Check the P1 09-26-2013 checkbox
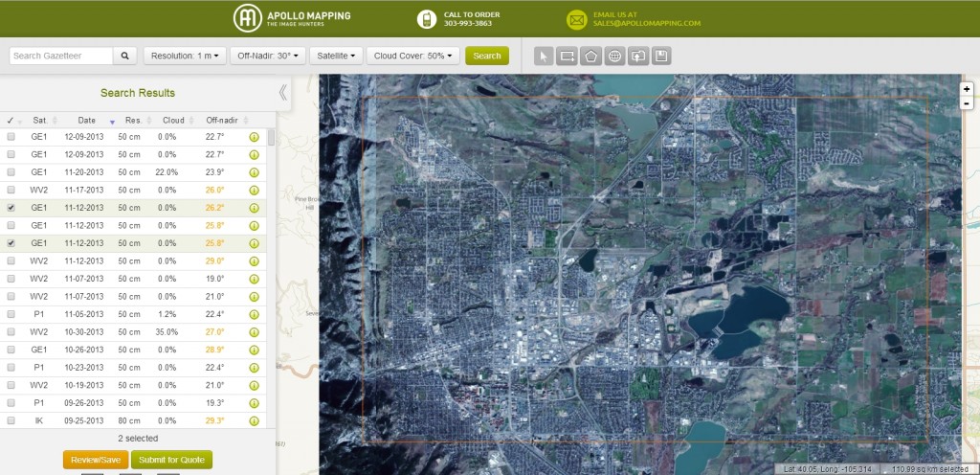The height and width of the screenshot is (475, 980). click(11, 403)
